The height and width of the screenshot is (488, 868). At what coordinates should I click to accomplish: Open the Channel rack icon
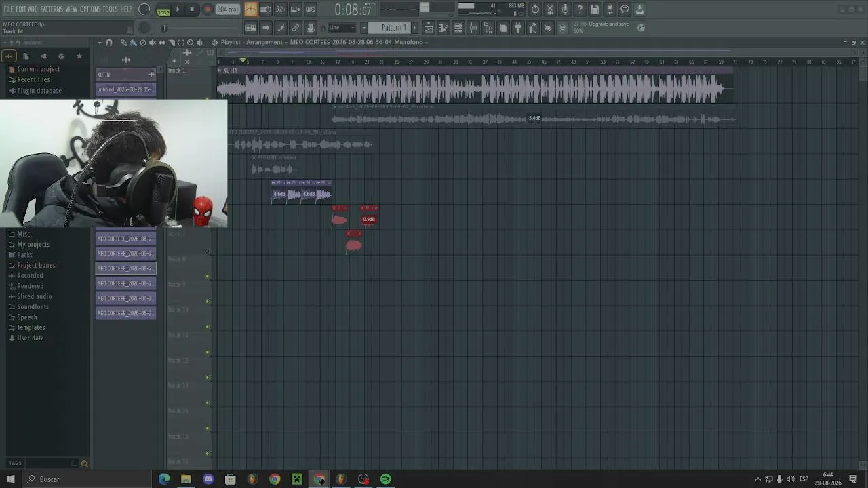click(458, 28)
